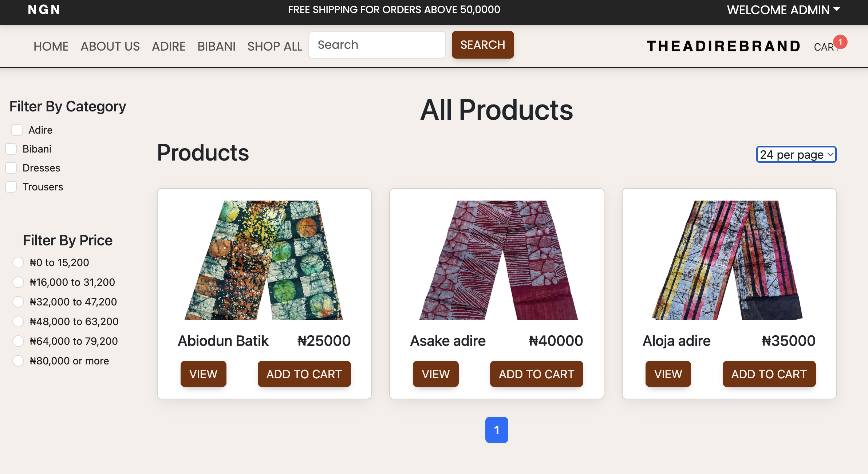Tick the Trousers category checkbox
Screen dimensions: 868x474
click(x=11, y=187)
